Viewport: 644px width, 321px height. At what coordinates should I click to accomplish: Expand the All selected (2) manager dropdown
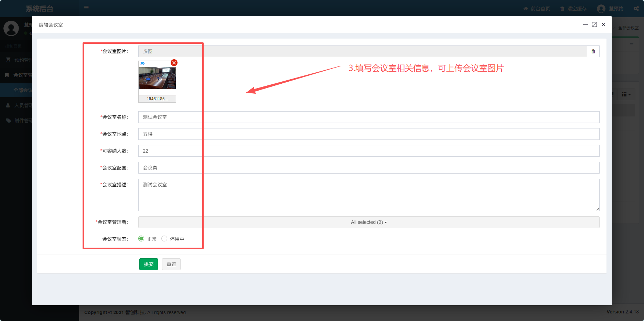point(368,222)
